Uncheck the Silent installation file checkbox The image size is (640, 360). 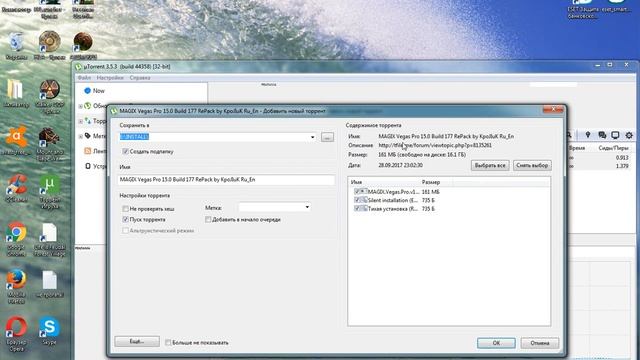click(x=357, y=200)
